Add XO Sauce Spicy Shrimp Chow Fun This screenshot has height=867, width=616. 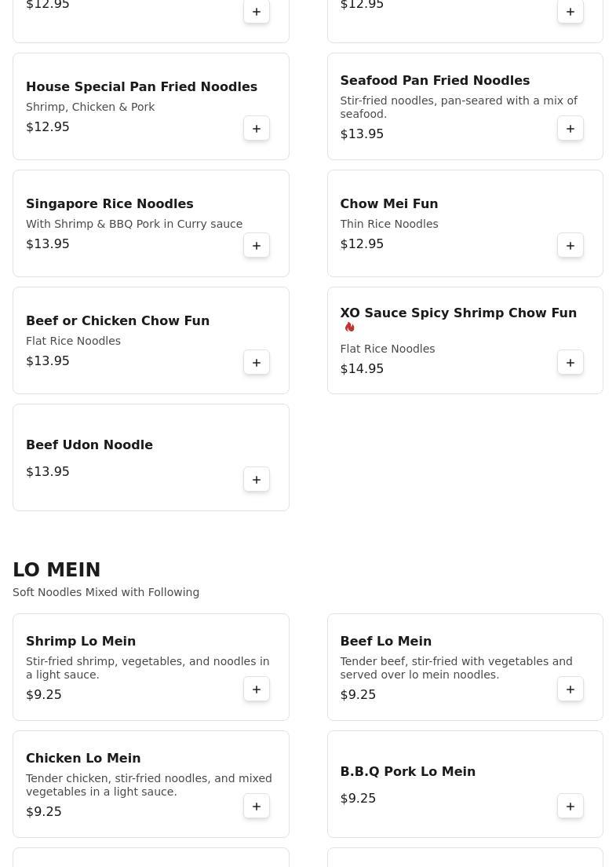coord(570,362)
